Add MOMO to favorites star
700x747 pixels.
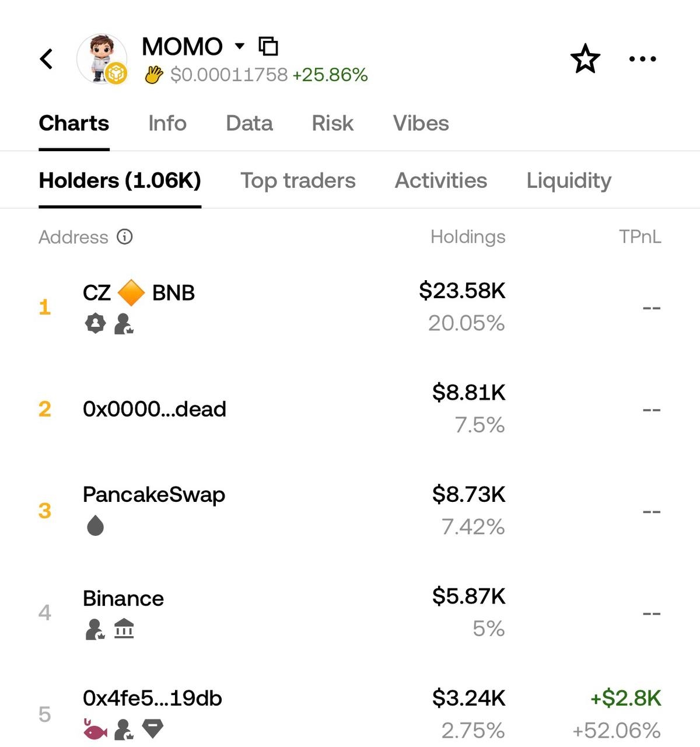(x=584, y=59)
